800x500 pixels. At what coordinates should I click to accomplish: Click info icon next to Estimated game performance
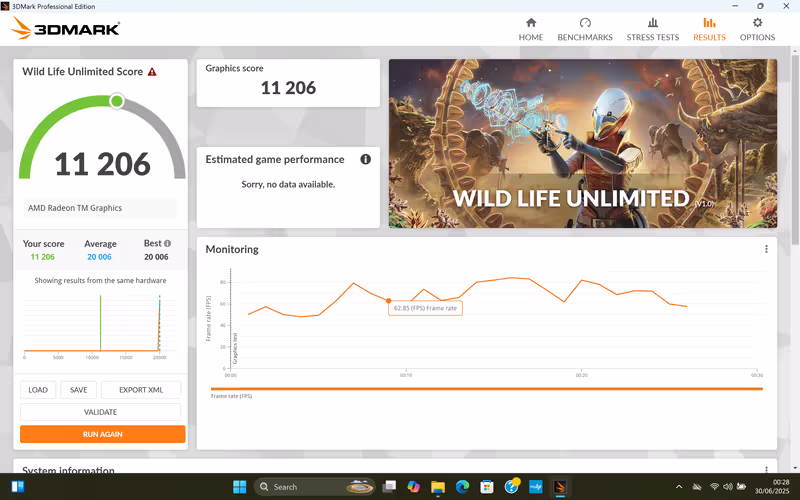tap(365, 159)
